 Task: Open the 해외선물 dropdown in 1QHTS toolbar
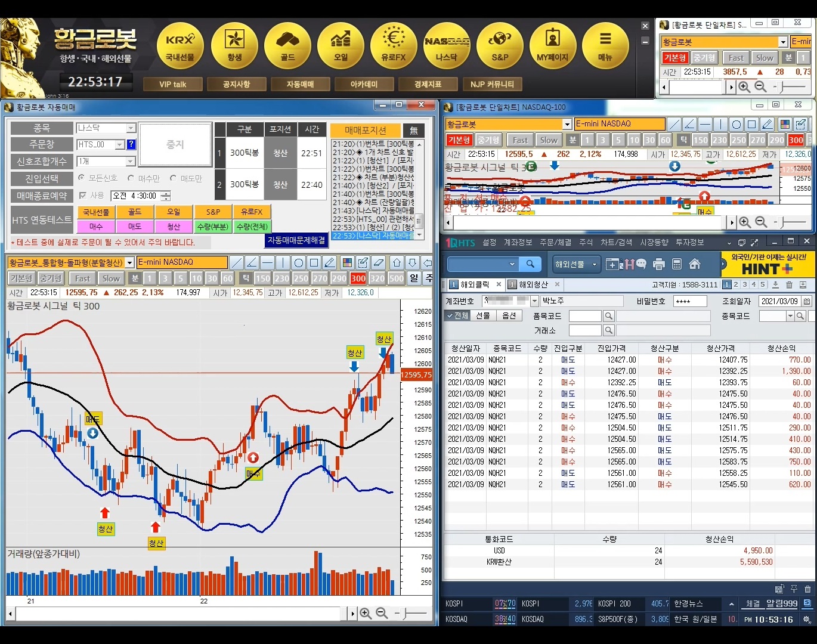[577, 264]
